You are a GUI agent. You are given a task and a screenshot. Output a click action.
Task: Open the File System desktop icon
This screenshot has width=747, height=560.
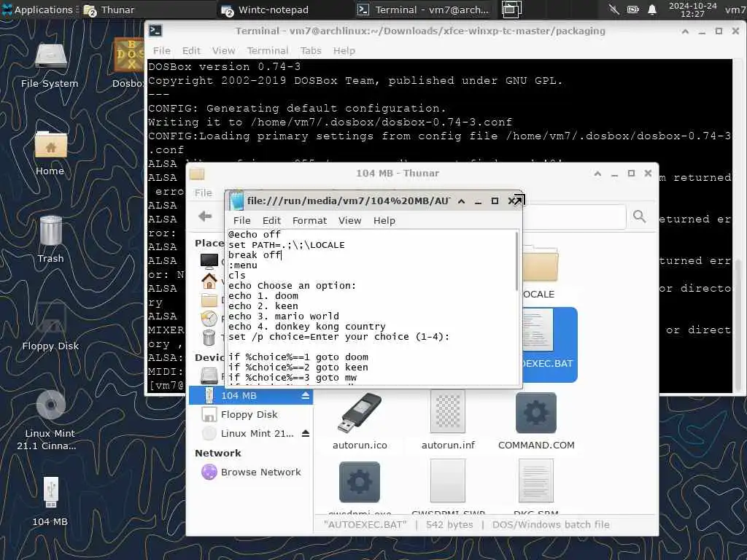tap(50, 65)
